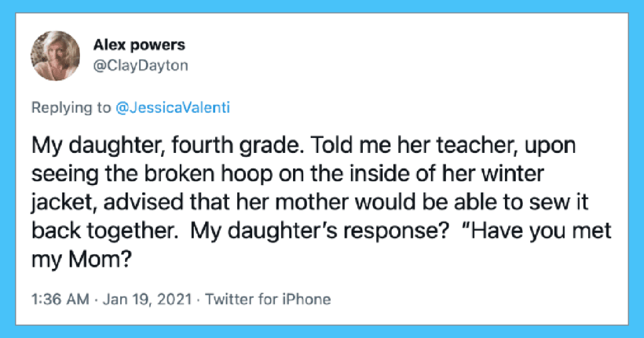Click the words 'back together.'
Screen dimensions: 644x338
click(105, 231)
